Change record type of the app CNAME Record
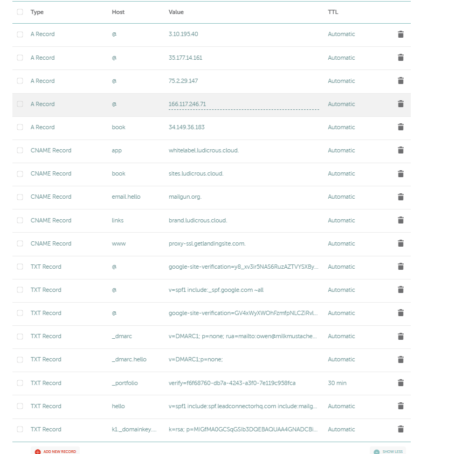 tap(51, 150)
